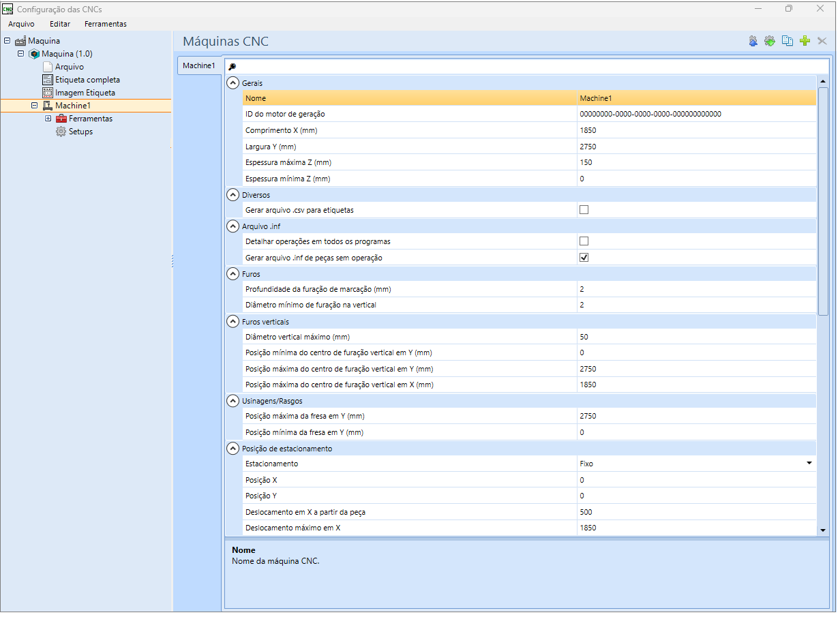
Task: Collapse the Posição de estacionamento section
Action: pos(233,449)
